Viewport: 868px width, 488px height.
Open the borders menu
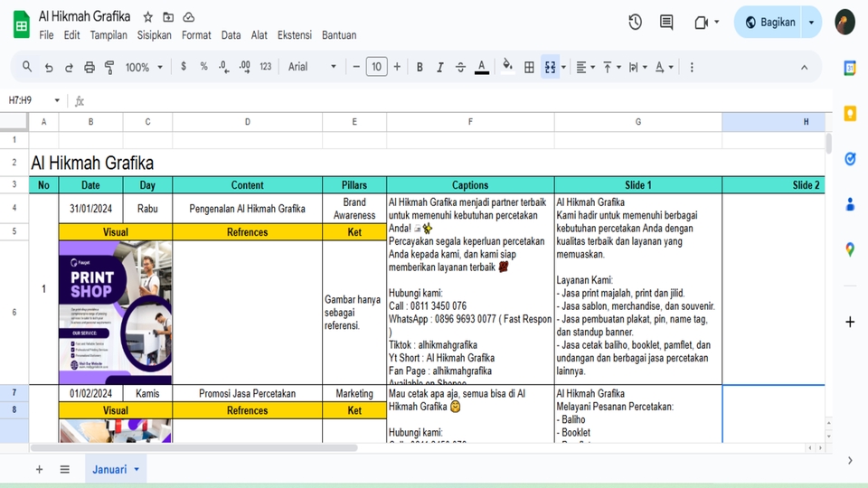pos(529,68)
